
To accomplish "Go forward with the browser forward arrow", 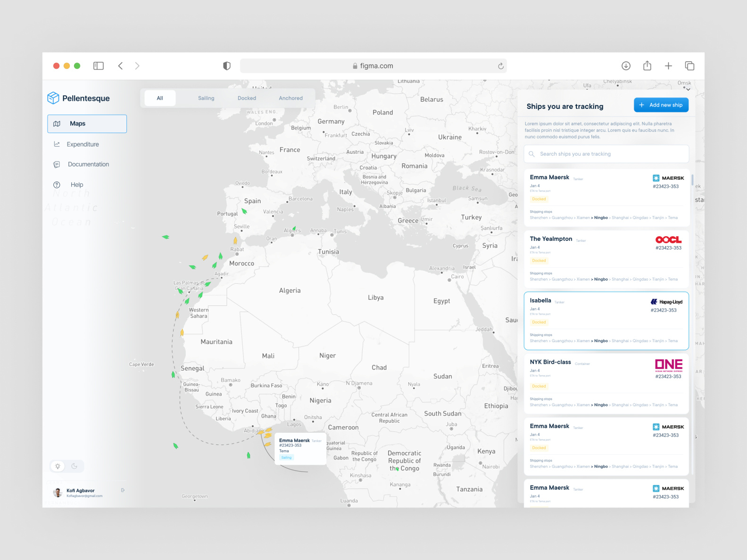I will (x=137, y=66).
